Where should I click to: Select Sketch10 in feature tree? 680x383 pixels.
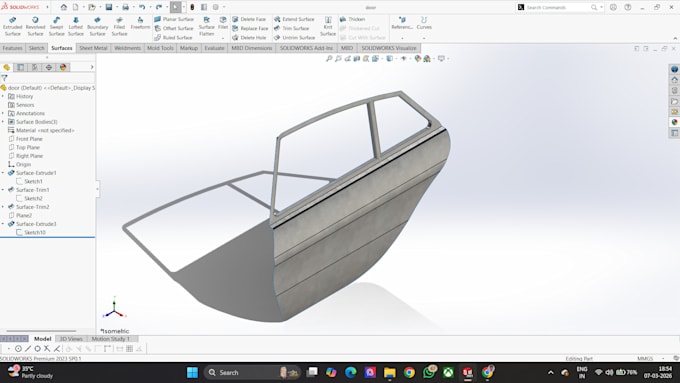pyautogui.click(x=35, y=232)
